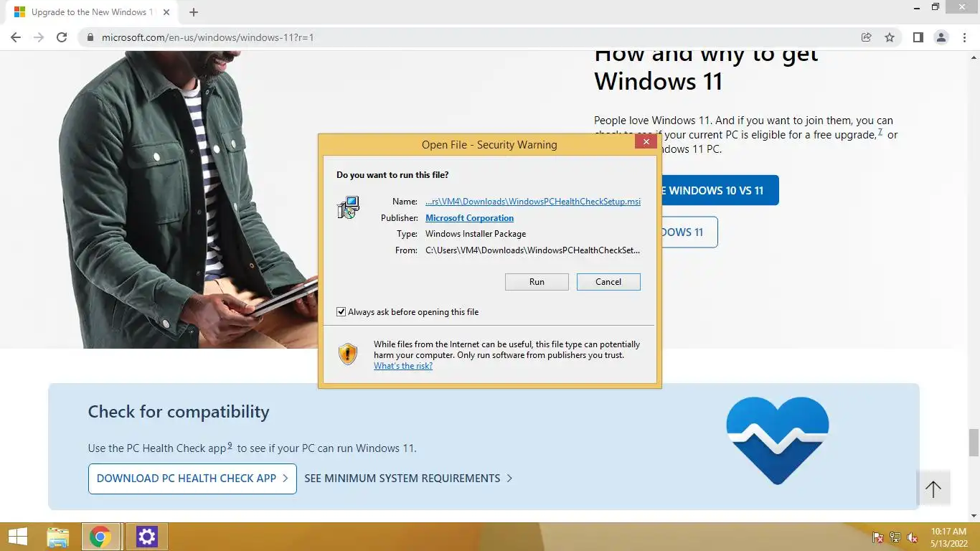Click the security shield warning icon

click(x=348, y=354)
